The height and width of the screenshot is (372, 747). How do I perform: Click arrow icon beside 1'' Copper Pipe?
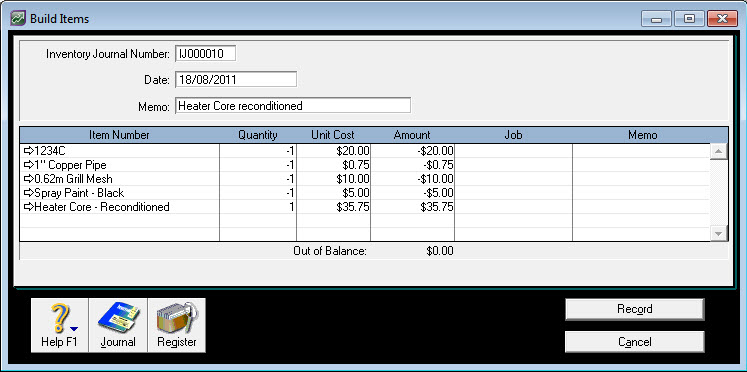coord(29,165)
